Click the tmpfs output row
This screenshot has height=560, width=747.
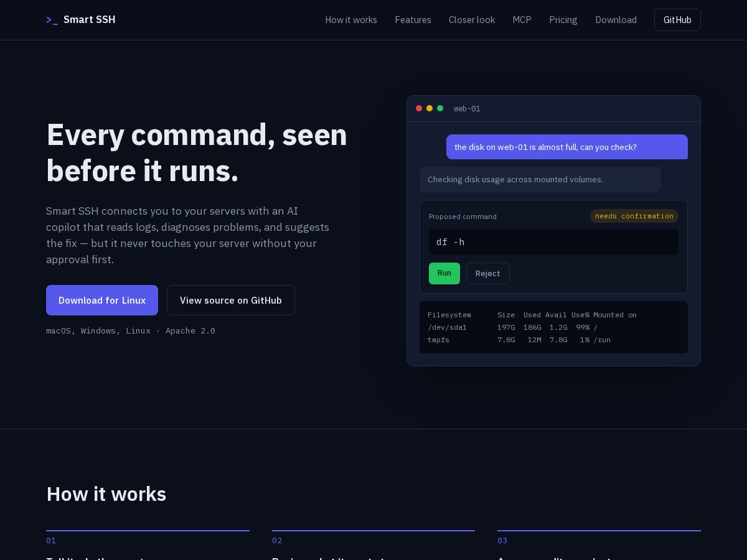[x=519, y=340]
